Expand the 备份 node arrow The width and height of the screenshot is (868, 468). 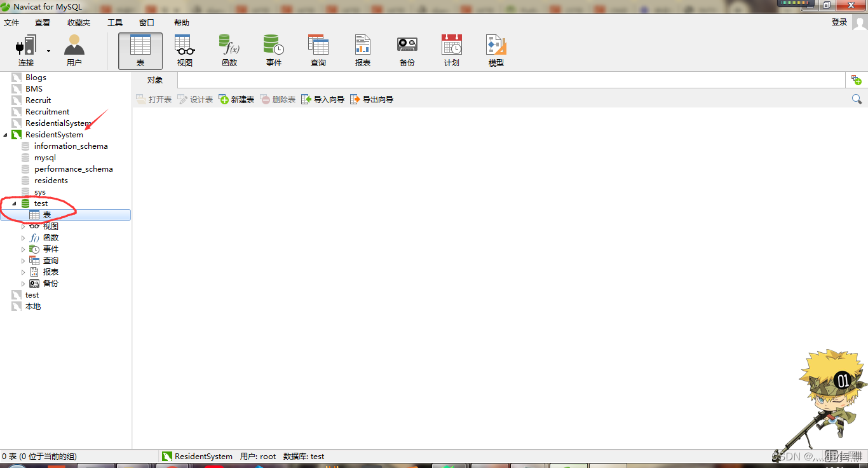[x=24, y=284]
